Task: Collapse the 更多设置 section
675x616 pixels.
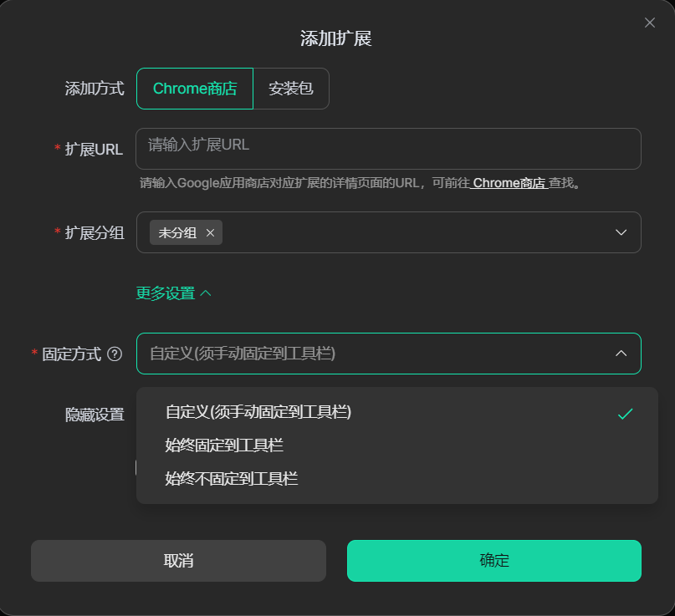Action: pos(166,293)
